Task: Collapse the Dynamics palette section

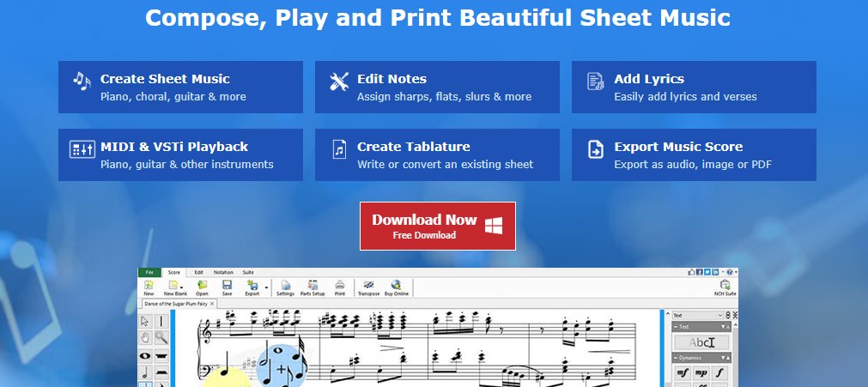Action: tap(676, 358)
